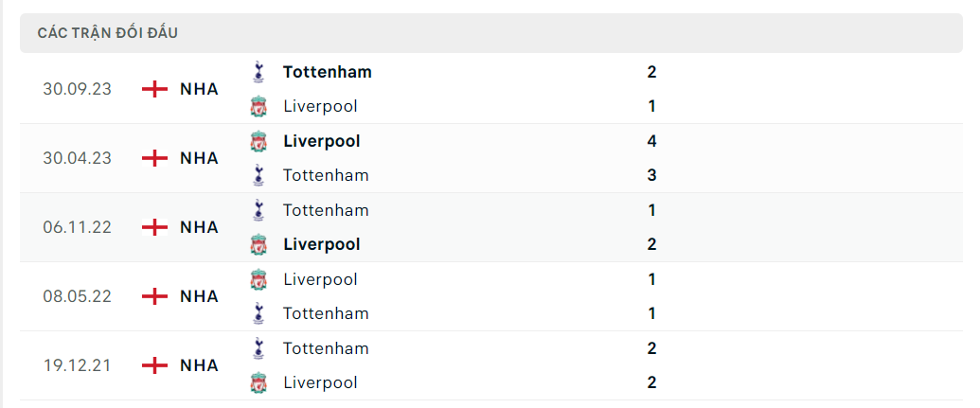Viewport: 980px width, 408px height.
Task: Click the Liverpool crest in the 30.04.23 match
Action: (258, 141)
